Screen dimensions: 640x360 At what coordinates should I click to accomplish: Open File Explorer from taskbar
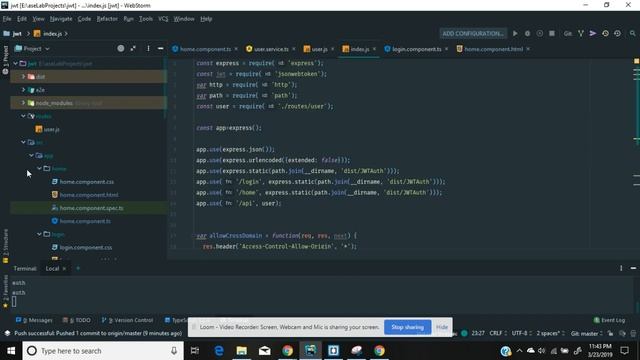[x=242, y=351]
